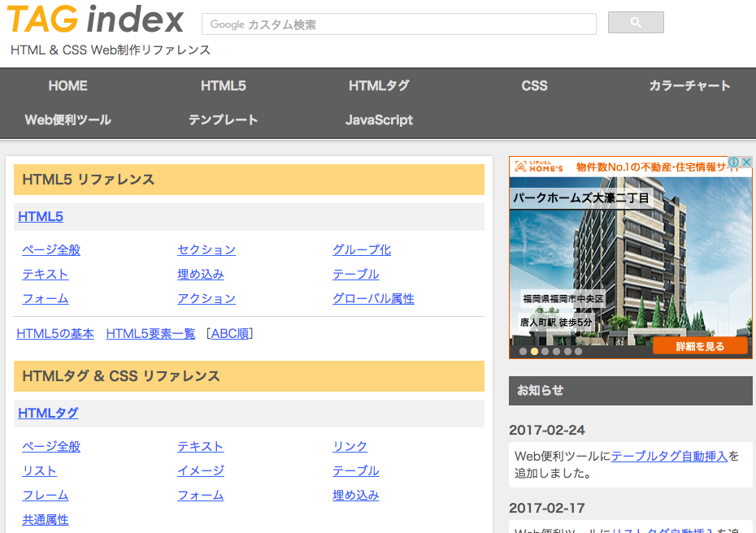The width and height of the screenshot is (756, 533).
Task: Click the 2017-02-24 news date
Action: click(x=547, y=430)
